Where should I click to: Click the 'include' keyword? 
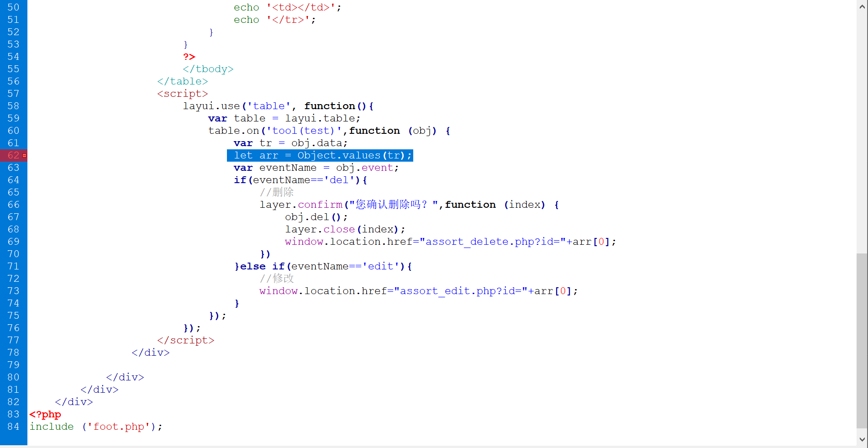click(52, 427)
